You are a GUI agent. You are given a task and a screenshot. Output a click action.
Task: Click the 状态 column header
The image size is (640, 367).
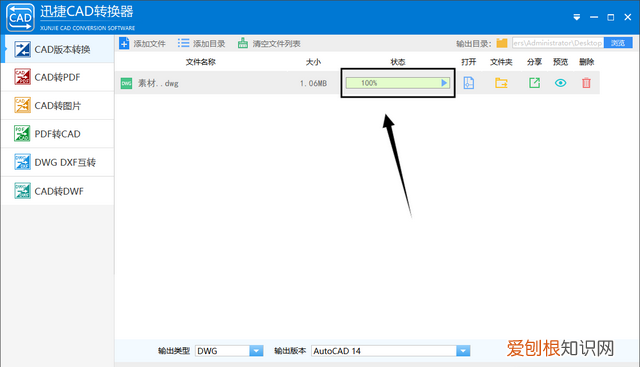[398, 62]
